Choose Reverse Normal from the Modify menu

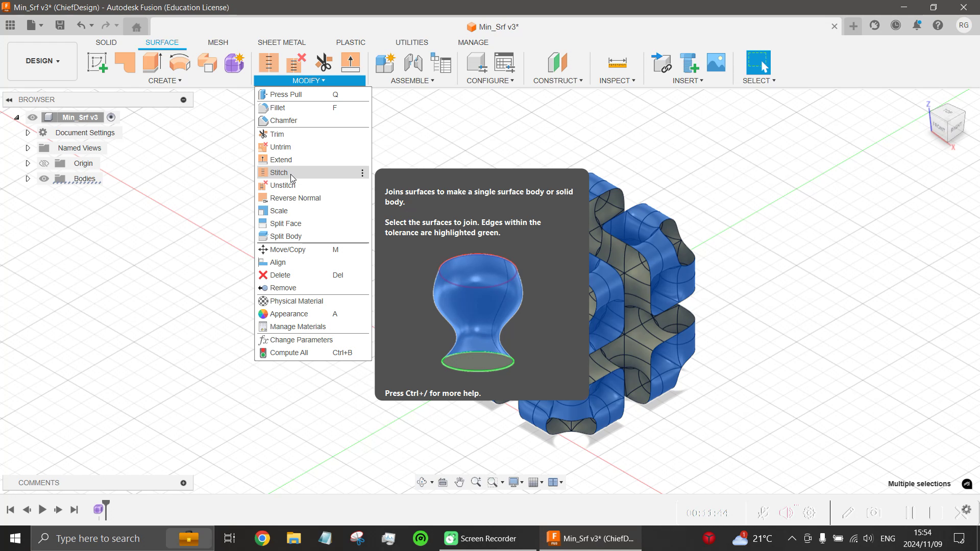(313, 198)
